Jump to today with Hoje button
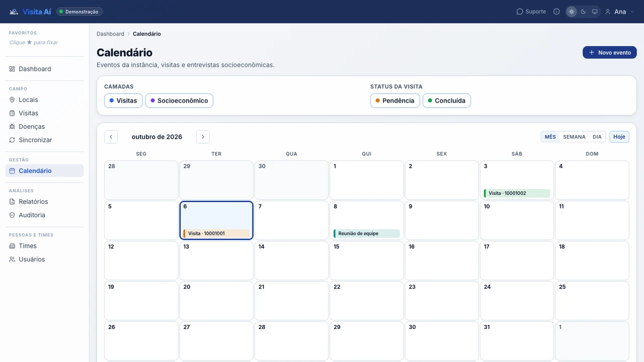 (619, 137)
